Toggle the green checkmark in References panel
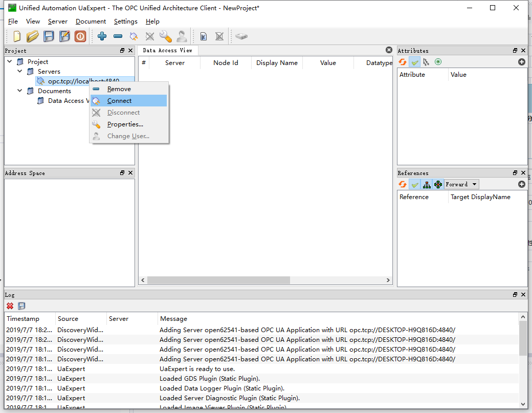The image size is (532, 413). (415, 184)
